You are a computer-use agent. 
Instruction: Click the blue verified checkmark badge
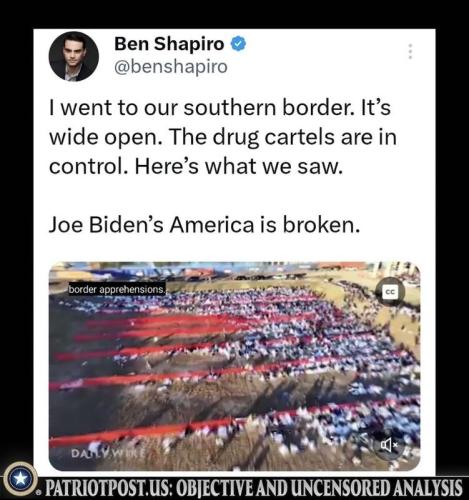point(238,44)
